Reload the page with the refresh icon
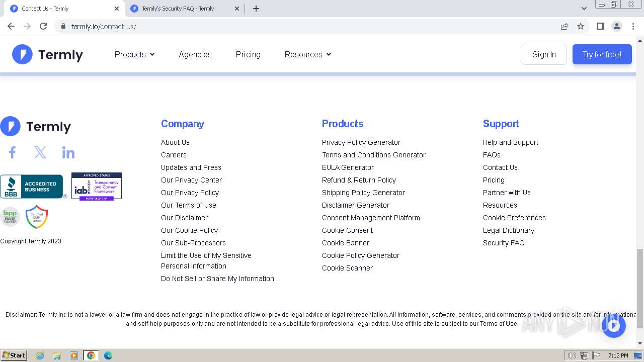The width and height of the screenshot is (644, 362). pyautogui.click(x=43, y=26)
